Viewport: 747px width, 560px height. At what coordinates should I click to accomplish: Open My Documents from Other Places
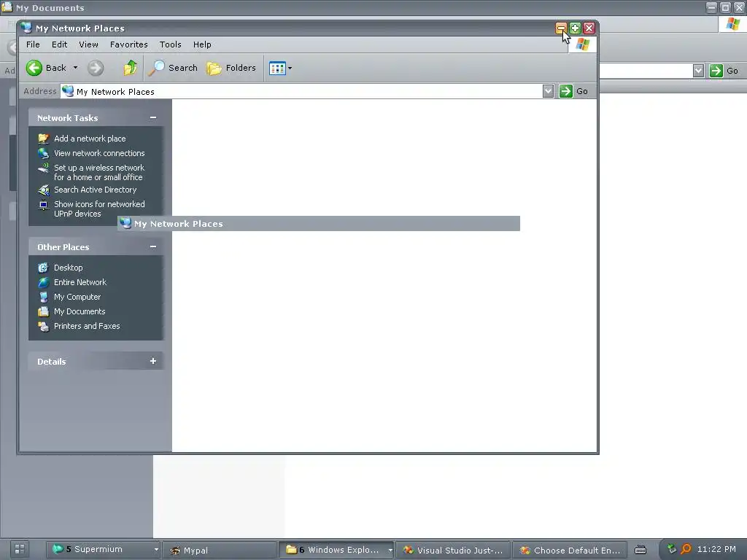[80, 311]
